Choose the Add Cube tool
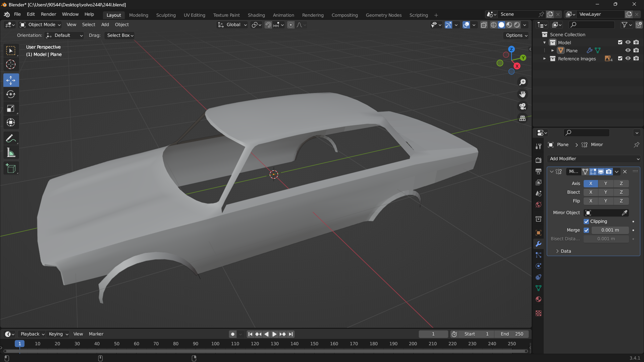 pyautogui.click(x=11, y=168)
